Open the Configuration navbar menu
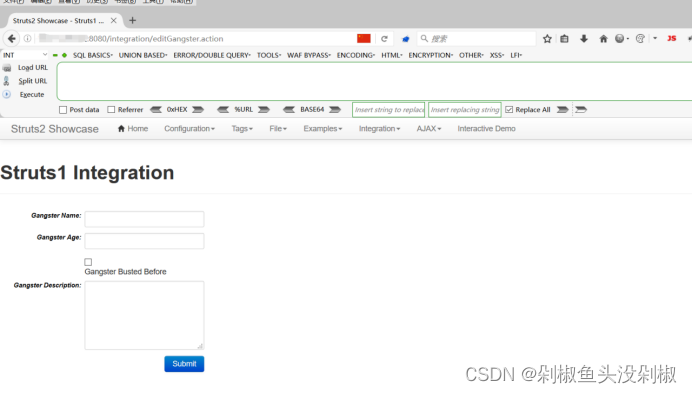The width and height of the screenshot is (692, 393). [x=189, y=128]
